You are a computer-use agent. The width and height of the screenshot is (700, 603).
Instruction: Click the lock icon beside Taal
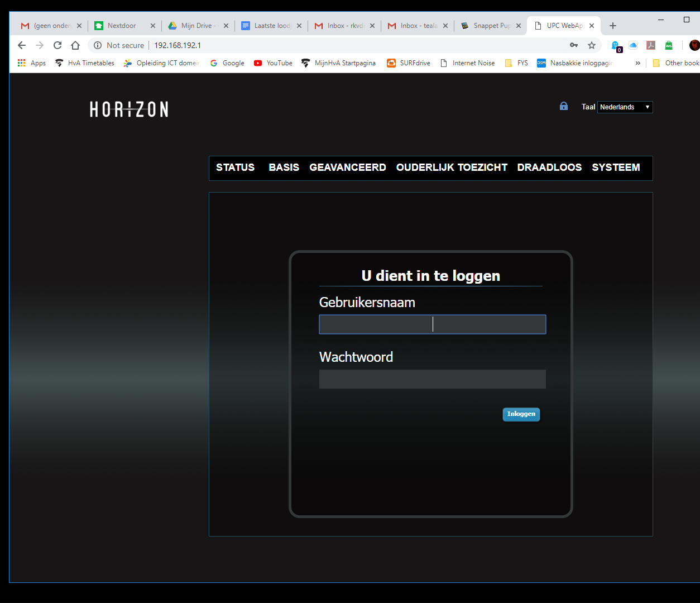564,106
